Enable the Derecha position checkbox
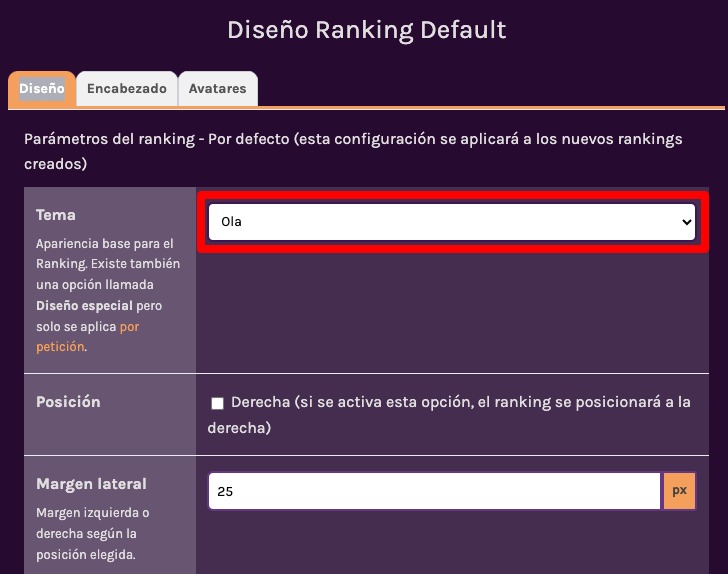 (x=217, y=404)
